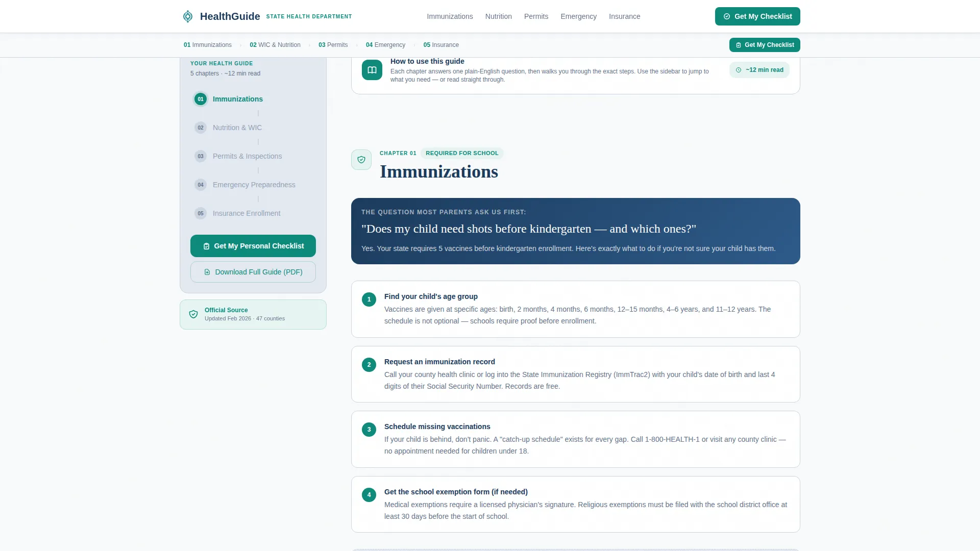Open Permits in the top navigation
This screenshot has height=551, width=980.
coord(536,16)
